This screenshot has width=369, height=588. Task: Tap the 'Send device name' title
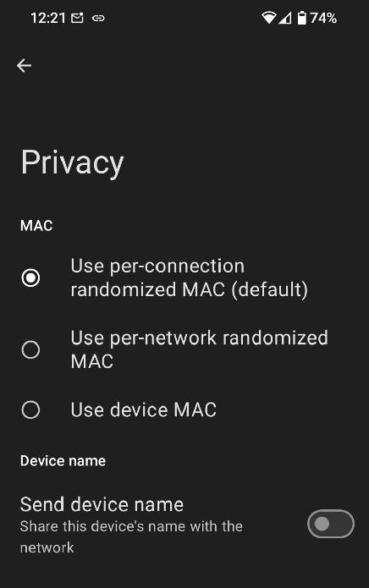[102, 504]
